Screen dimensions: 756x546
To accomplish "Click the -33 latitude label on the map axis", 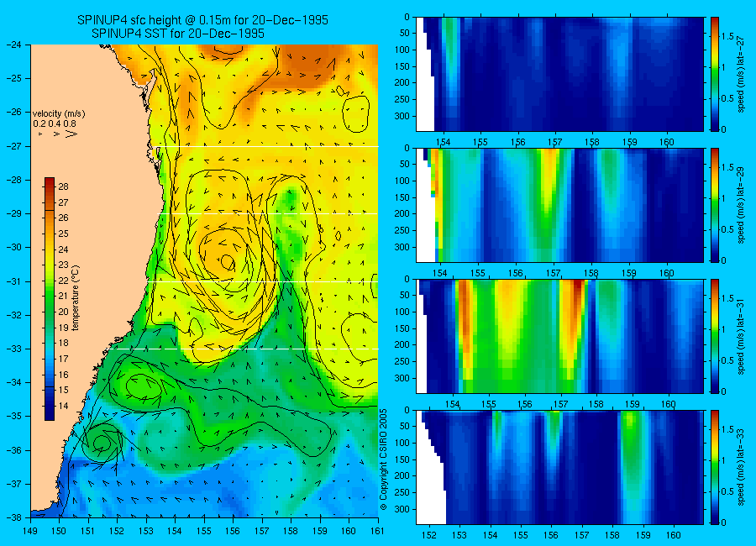I will click(x=15, y=349).
